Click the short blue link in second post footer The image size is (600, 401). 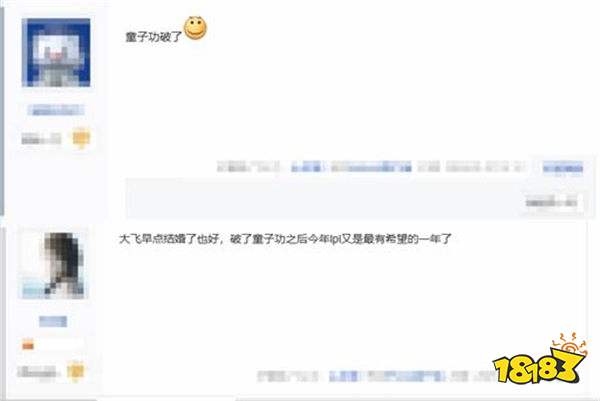coord(343,377)
